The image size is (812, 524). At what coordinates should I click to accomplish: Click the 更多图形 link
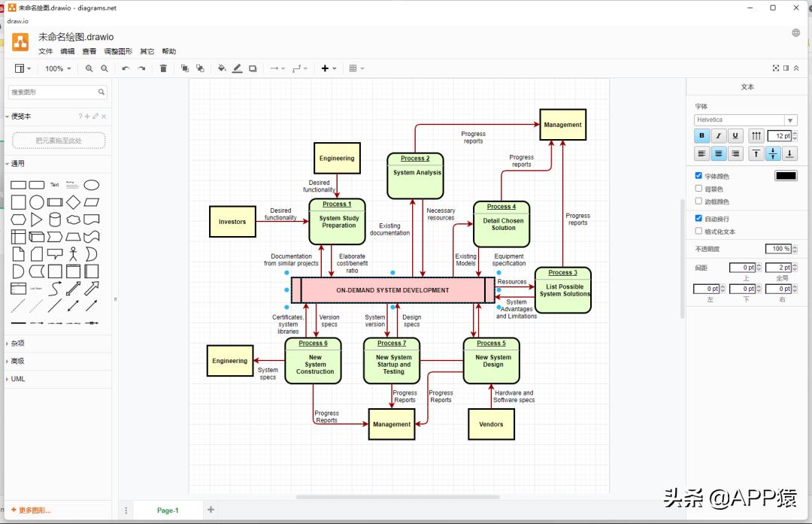(32, 510)
